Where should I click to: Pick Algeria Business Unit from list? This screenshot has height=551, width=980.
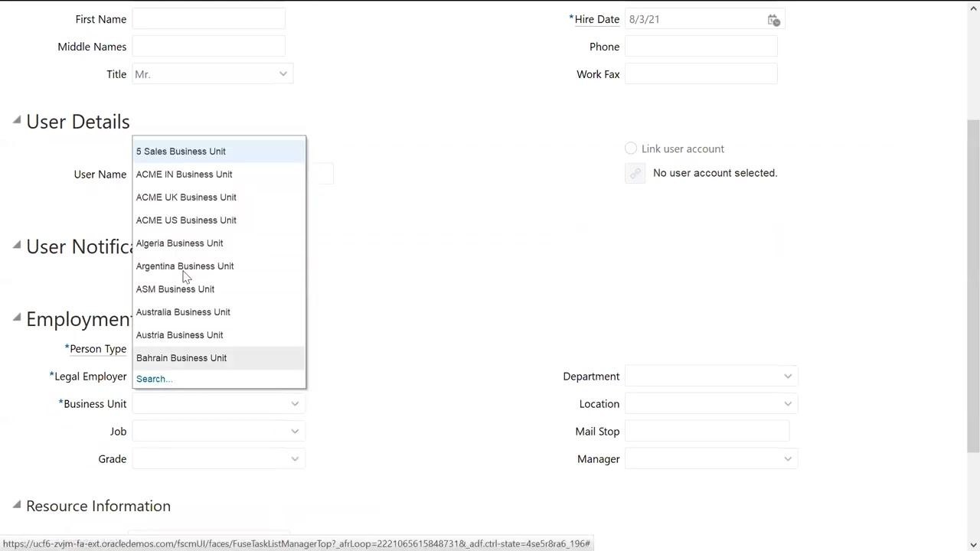point(219,243)
